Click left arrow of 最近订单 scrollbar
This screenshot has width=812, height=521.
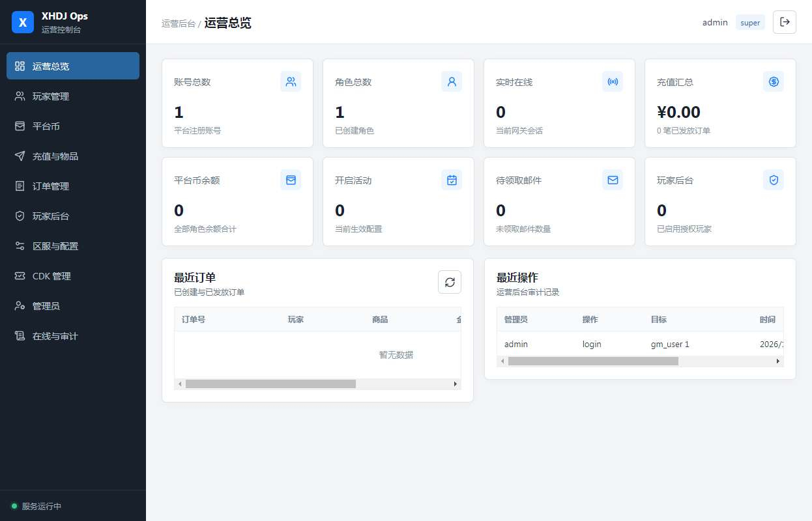point(180,384)
